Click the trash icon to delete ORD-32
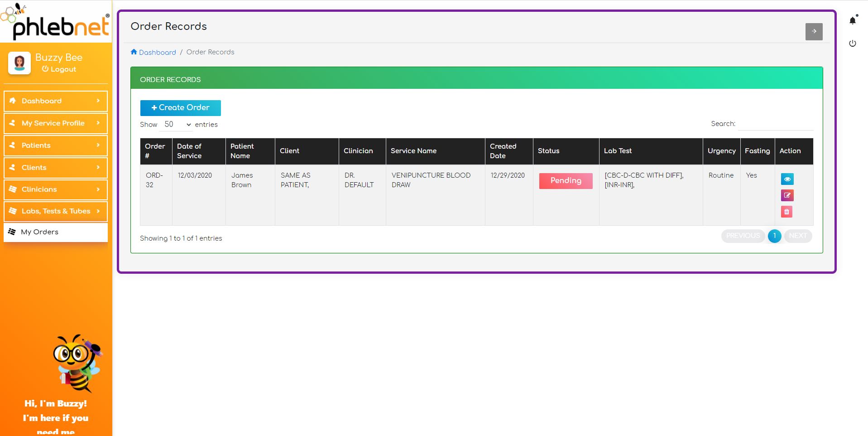 tap(786, 212)
